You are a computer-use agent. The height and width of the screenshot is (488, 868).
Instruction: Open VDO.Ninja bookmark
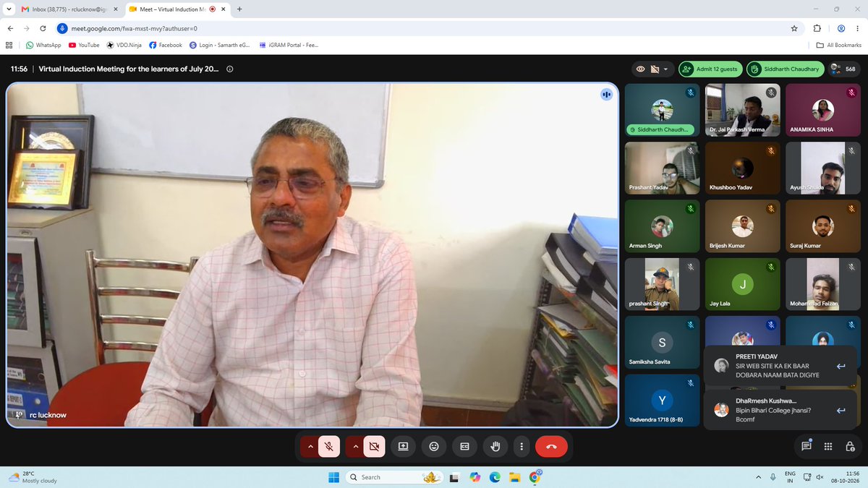pyautogui.click(x=124, y=45)
